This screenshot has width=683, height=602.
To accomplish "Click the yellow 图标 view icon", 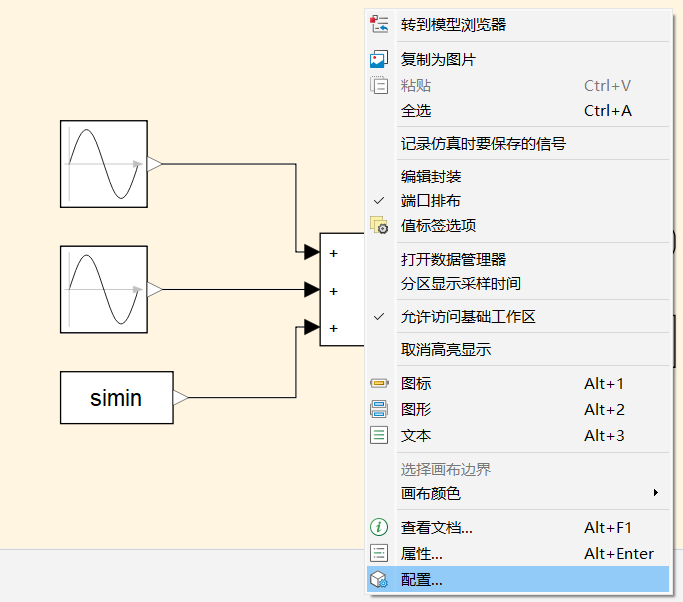I will coord(379,383).
